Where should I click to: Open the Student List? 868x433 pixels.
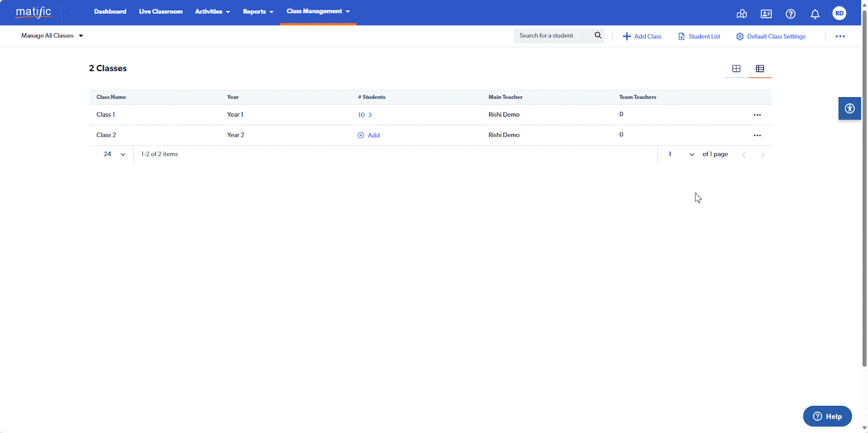point(699,36)
